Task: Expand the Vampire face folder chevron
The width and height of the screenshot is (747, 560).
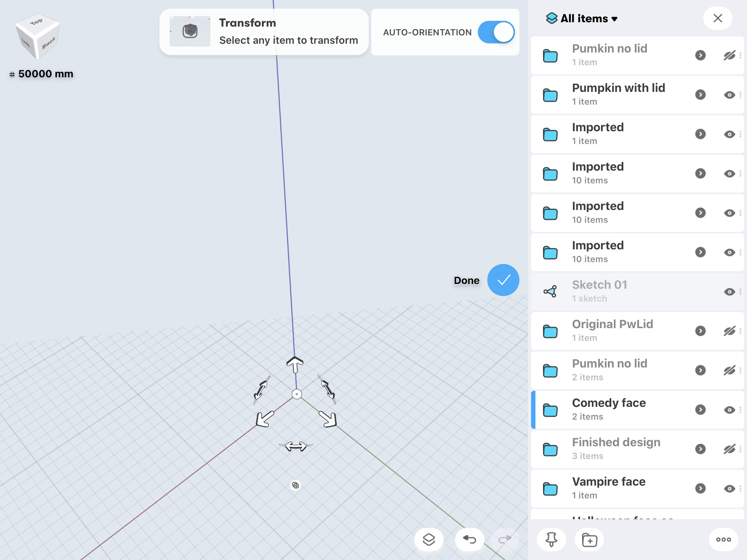Action: 700,489
